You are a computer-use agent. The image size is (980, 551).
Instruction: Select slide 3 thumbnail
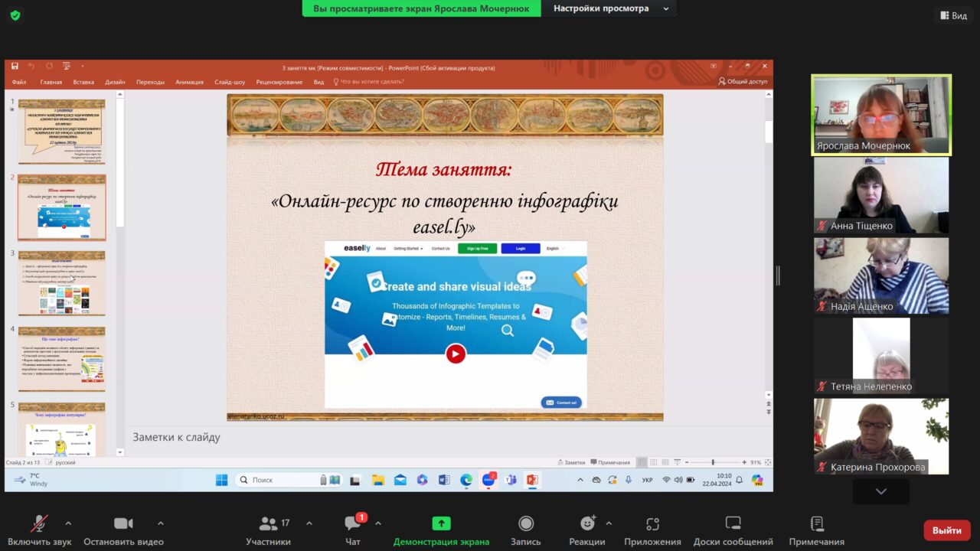click(62, 282)
